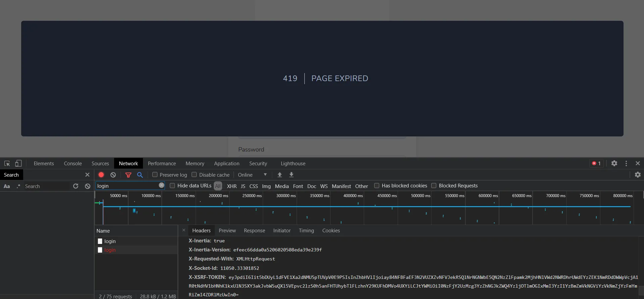644x299 pixels.
Task: Show the request Preview tab
Action: pyautogui.click(x=227, y=231)
